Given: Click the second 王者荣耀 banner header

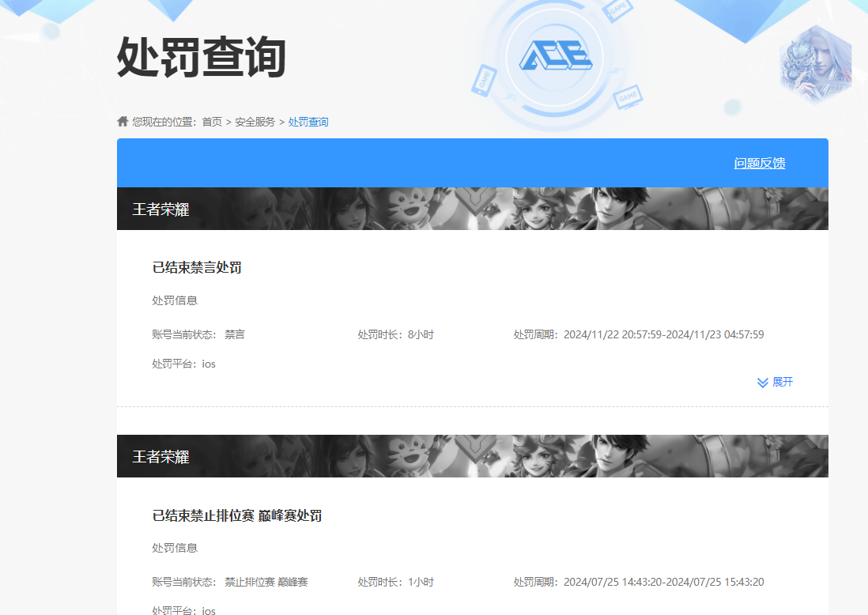Looking at the screenshot, I should pos(472,456).
